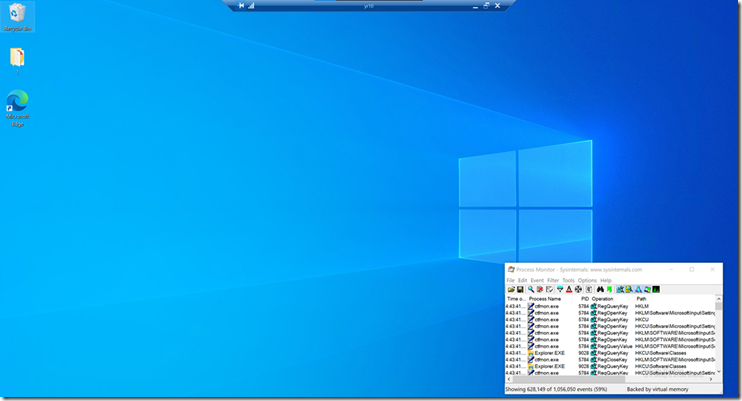Image resolution: width=742 pixels, height=401 pixels.
Task: Click the Find binoculars toolbar icon
Action: pos(601,289)
